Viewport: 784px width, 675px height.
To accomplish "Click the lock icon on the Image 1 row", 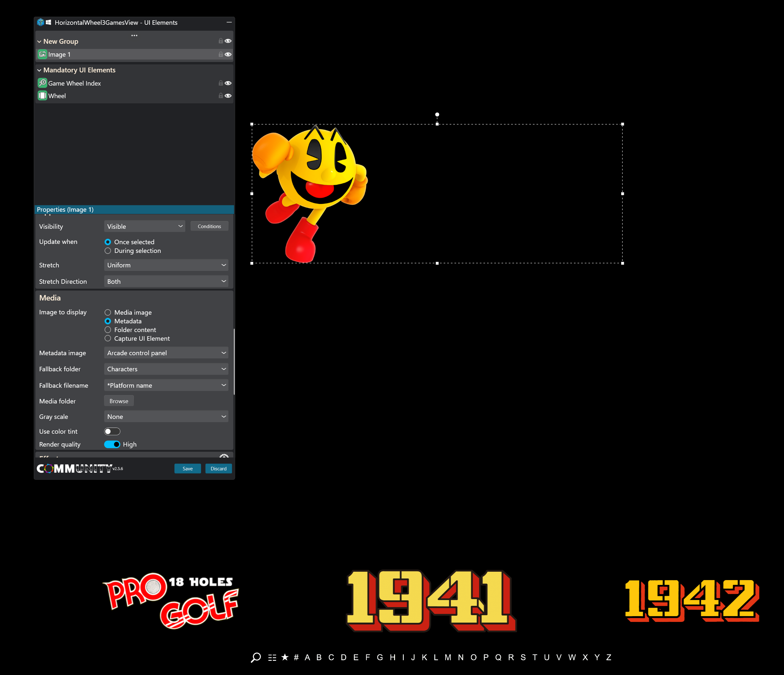I will (x=221, y=54).
